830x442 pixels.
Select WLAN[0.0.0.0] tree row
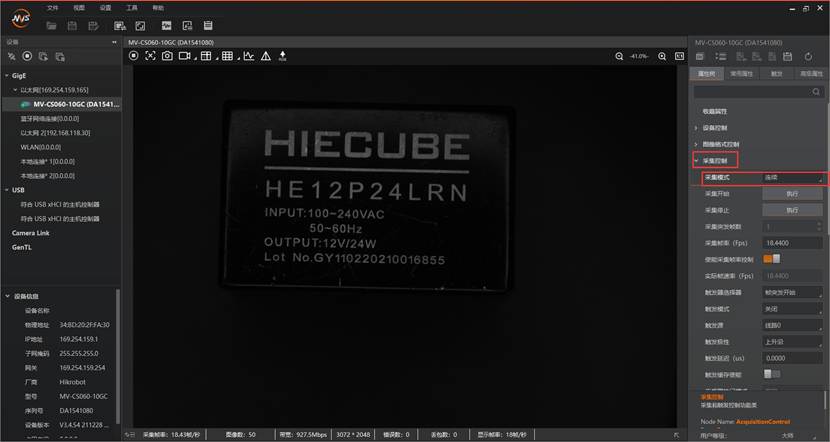(x=62, y=147)
